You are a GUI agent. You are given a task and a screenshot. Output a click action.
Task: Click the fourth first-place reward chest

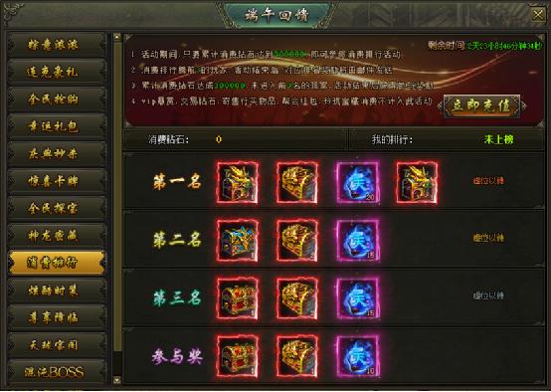(417, 182)
